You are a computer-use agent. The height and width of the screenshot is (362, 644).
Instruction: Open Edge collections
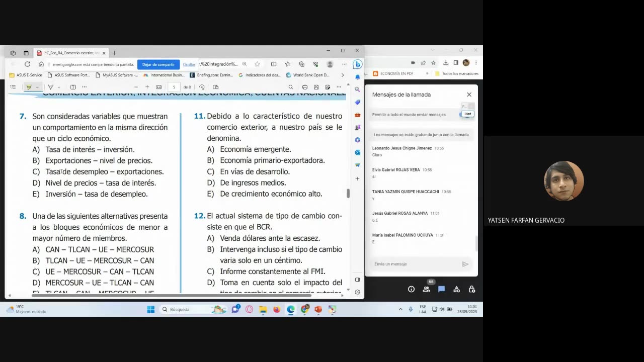[x=302, y=64]
